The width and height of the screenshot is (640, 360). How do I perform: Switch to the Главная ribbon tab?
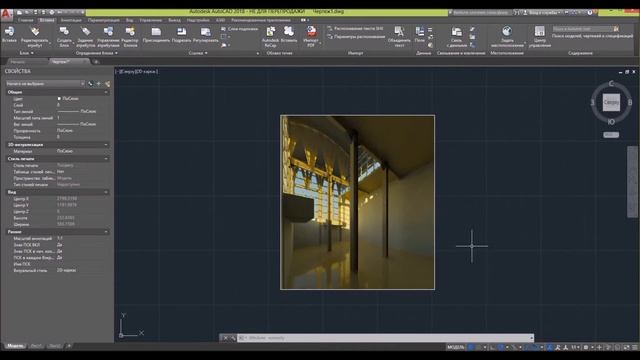point(25,20)
